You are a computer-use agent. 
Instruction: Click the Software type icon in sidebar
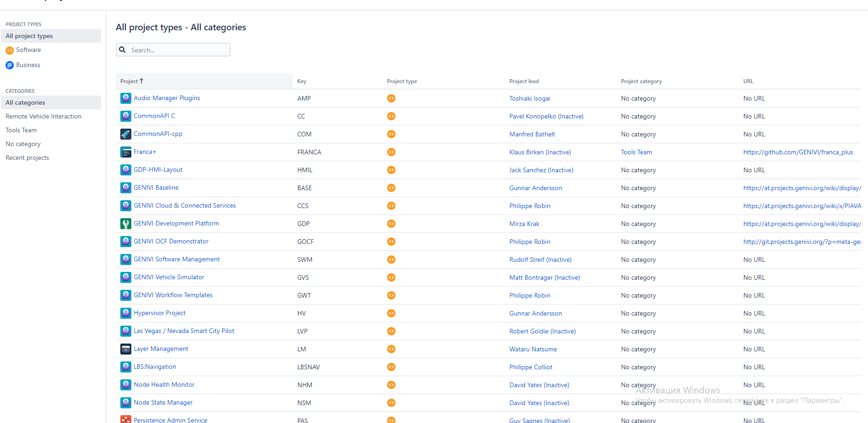pos(10,50)
